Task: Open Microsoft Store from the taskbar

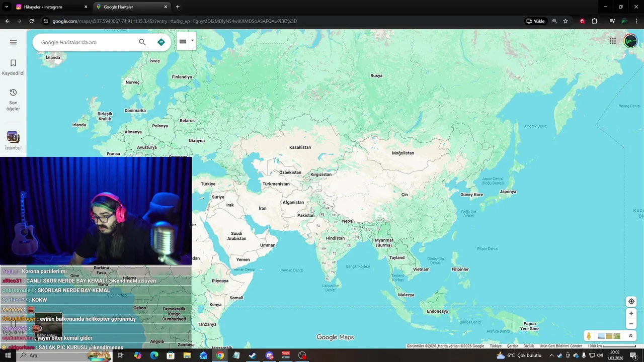Action: (171, 355)
